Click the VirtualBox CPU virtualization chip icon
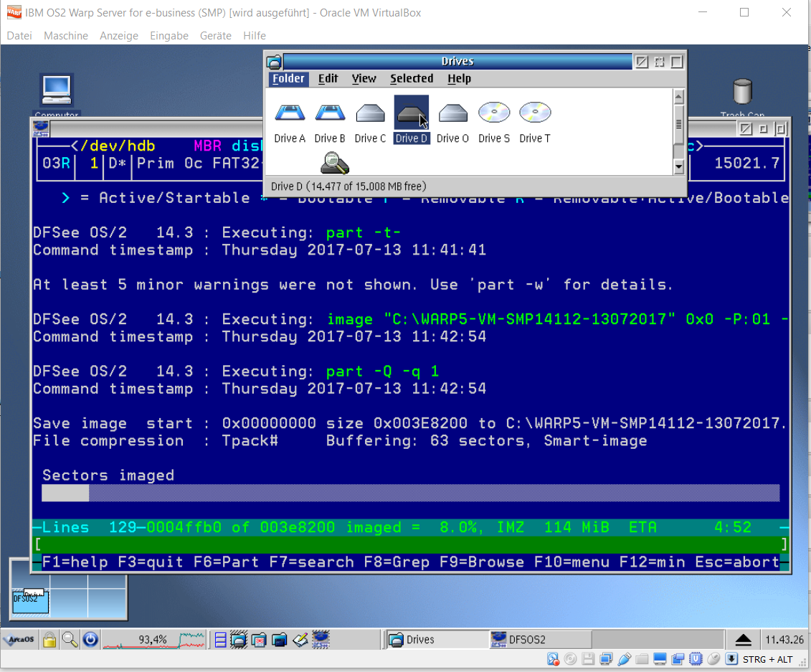811x672 pixels. coord(696,659)
